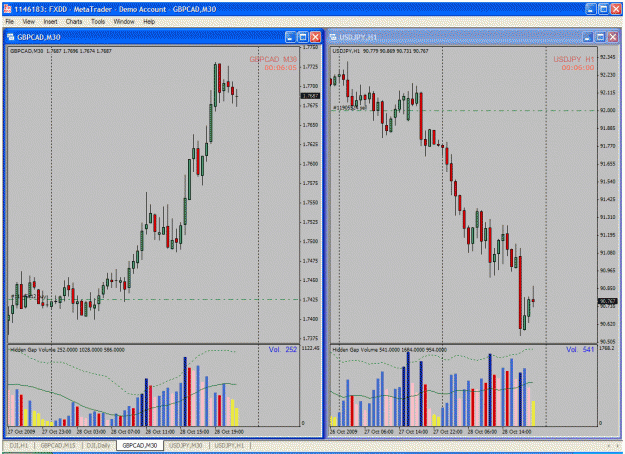
Task: Open the Charts menu
Action: point(74,22)
